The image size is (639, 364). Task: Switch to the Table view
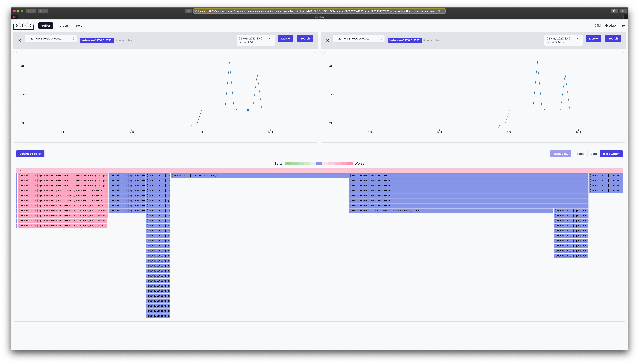[x=580, y=154]
